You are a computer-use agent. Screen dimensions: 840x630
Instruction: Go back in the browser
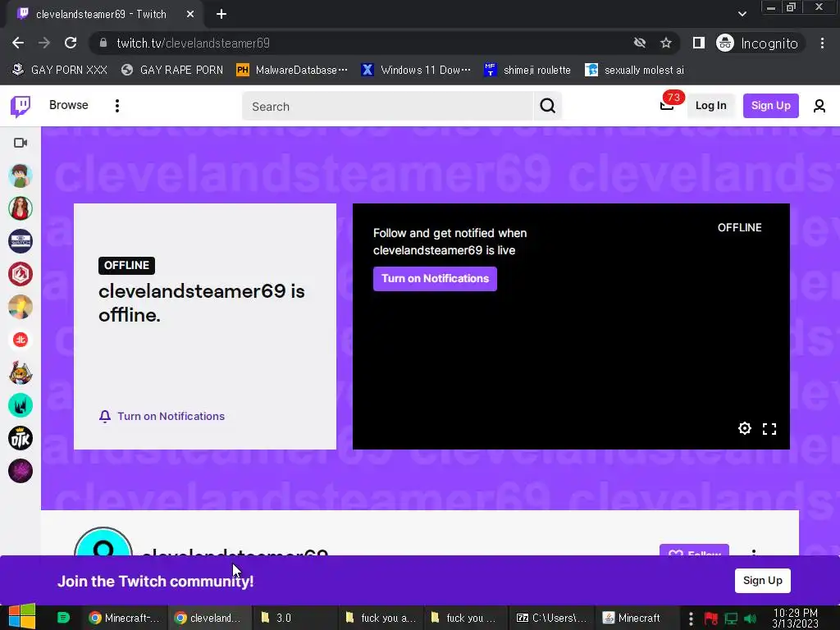(x=18, y=43)
